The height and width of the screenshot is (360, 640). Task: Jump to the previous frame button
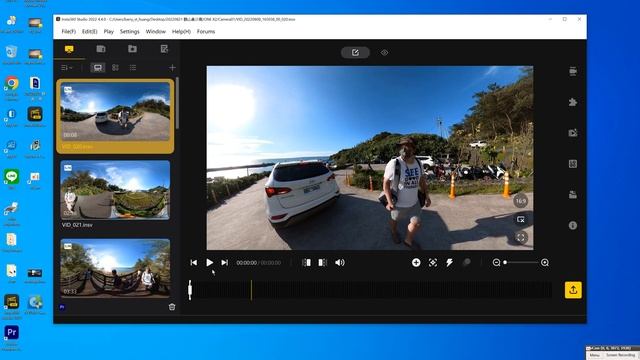coord(193,262)
